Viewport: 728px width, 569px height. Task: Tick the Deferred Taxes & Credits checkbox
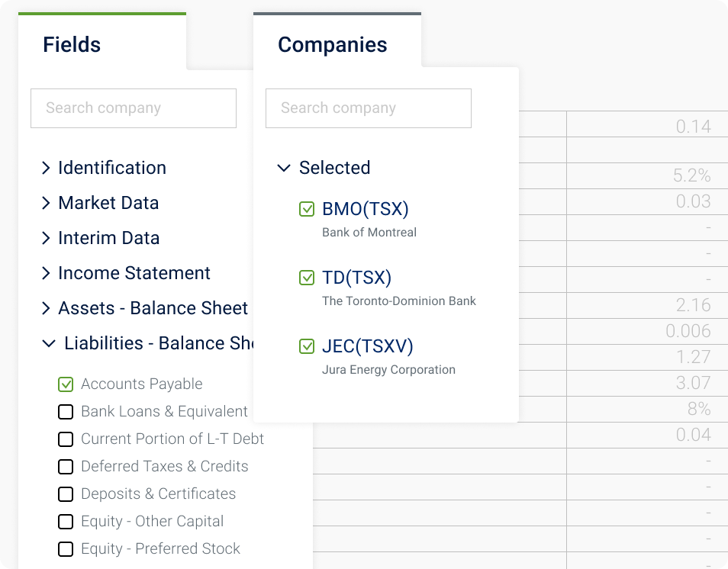click(66, 467)
